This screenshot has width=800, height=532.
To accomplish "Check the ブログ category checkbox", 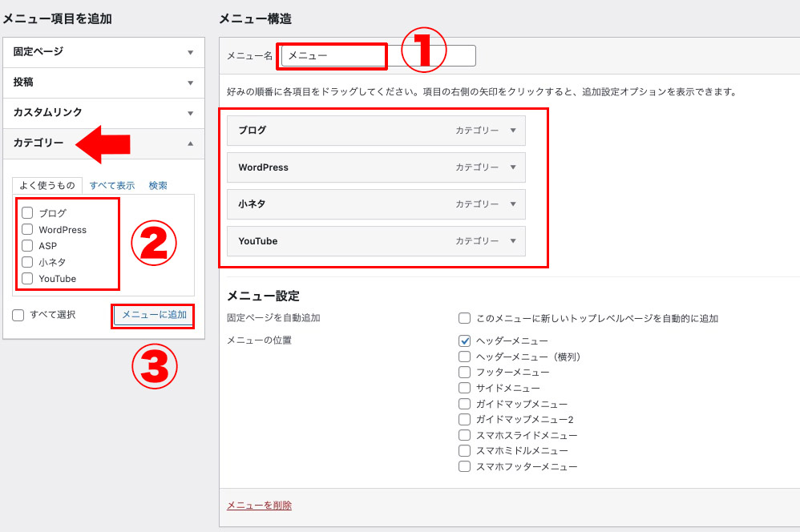I will click(x=27, y=213).
